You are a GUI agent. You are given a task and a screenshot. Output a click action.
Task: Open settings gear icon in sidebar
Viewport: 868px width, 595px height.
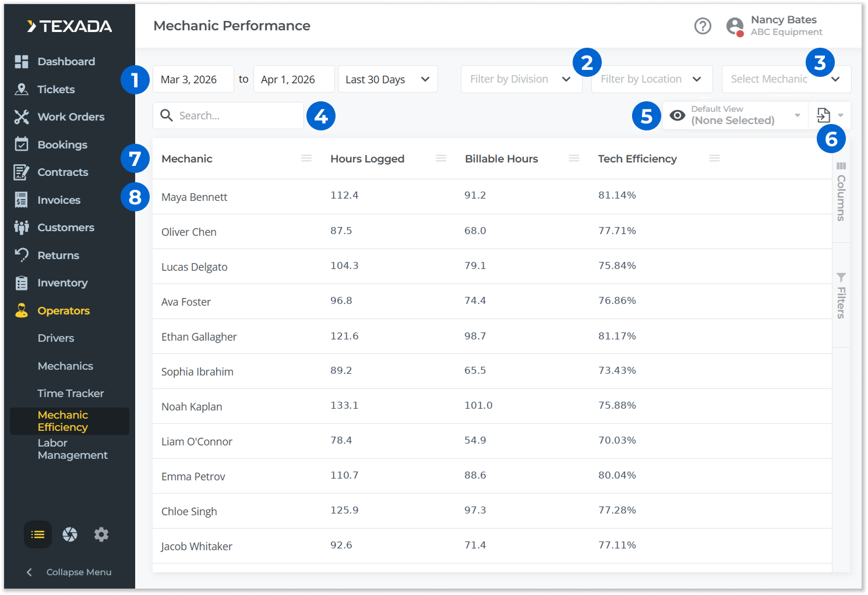coord(101,534)
